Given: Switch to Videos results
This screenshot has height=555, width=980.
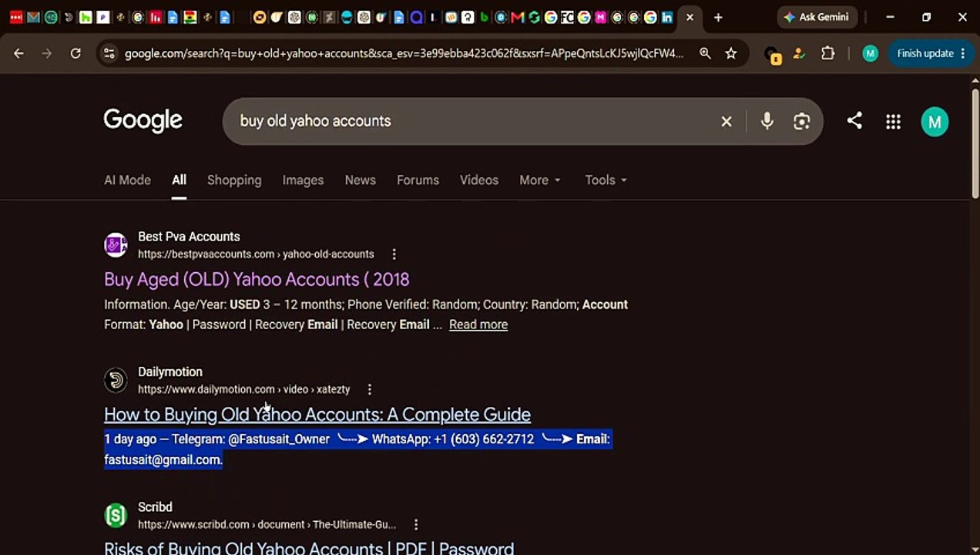Looking at the screenshot, I should point(479,180).
